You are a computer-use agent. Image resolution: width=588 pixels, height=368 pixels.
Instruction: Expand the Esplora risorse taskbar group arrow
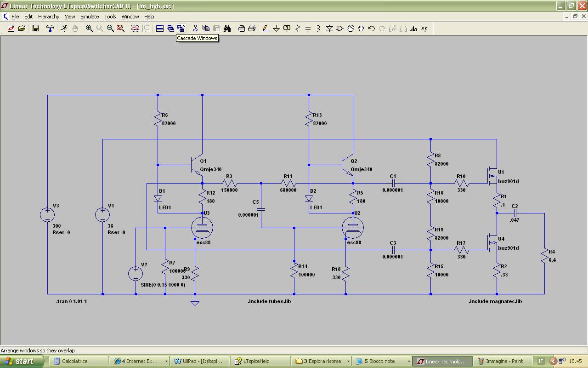(348, 362)
